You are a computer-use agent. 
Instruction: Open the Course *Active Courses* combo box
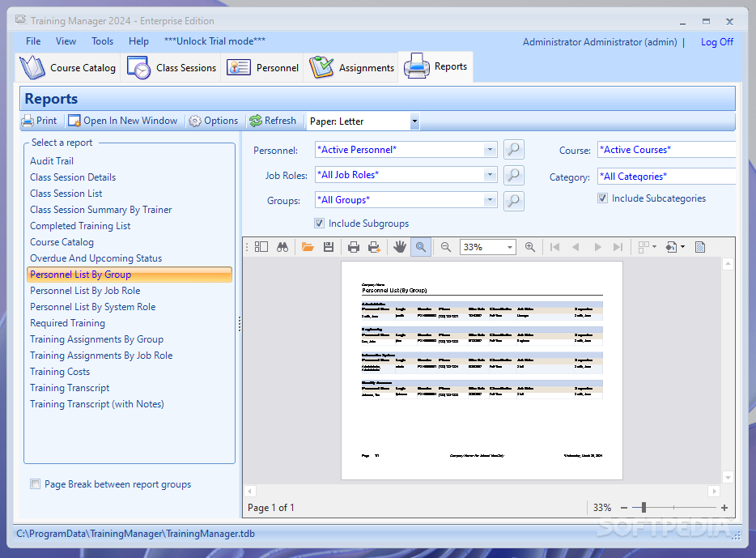pyautogui.click(x=666, y=150)
